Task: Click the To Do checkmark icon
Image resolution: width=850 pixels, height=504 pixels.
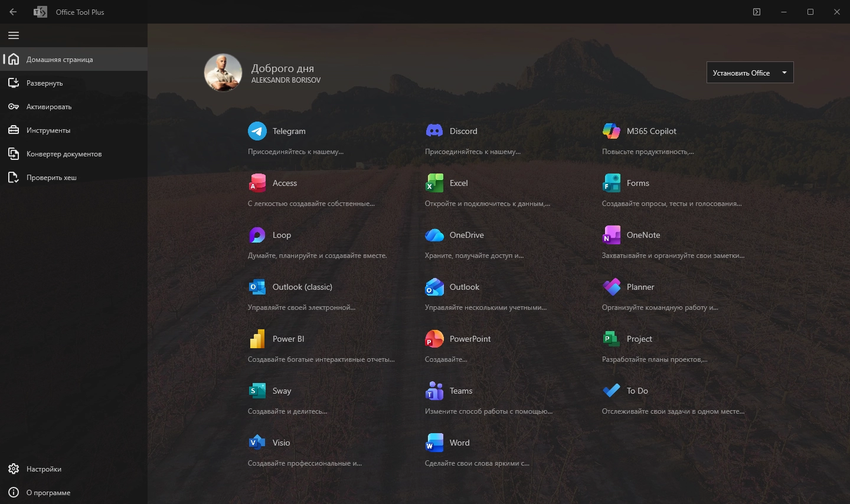Action: pos(612,391)
